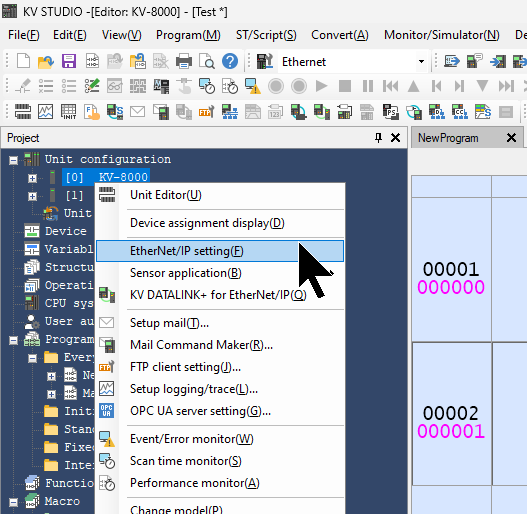Open the View menu
This screenshot has height=514, width=527.
pyautogui.click(x=121, y=35)
